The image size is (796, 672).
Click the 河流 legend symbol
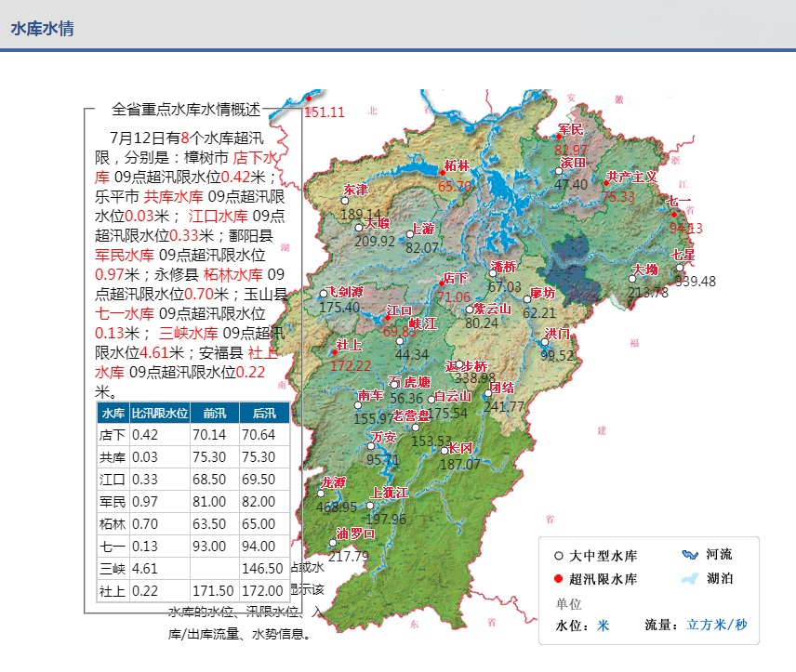click(688, 555)
